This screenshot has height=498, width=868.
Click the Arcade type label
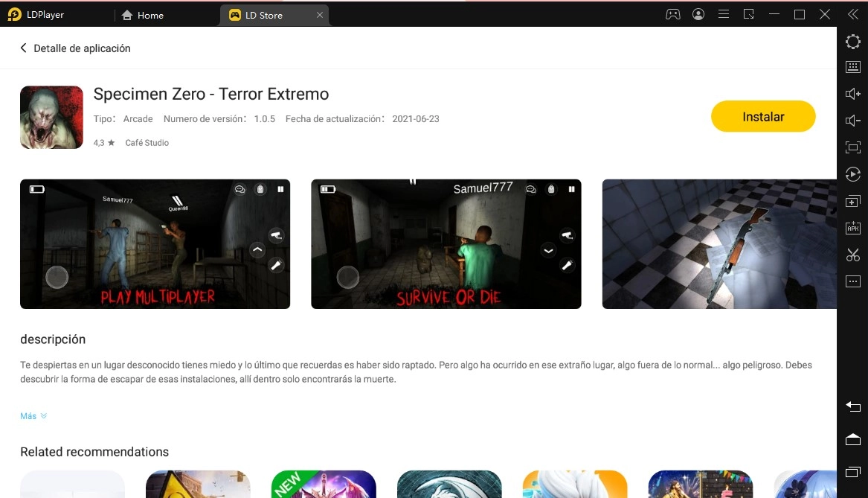point(138,118)
